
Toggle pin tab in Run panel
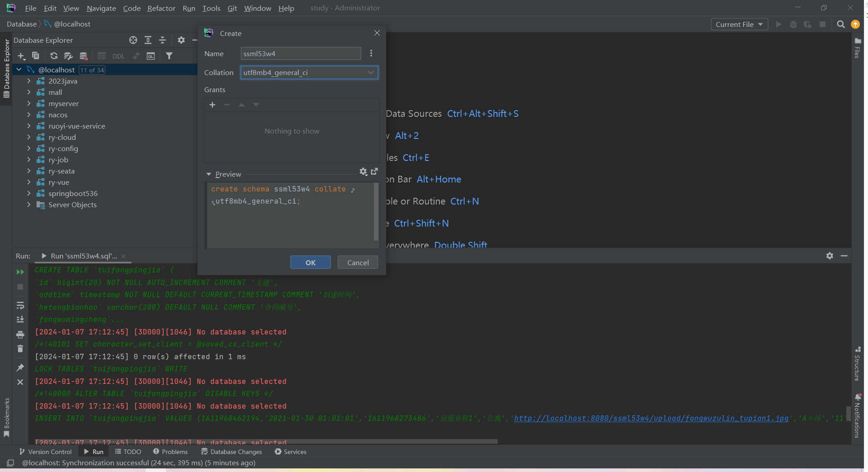coord(20,368)
